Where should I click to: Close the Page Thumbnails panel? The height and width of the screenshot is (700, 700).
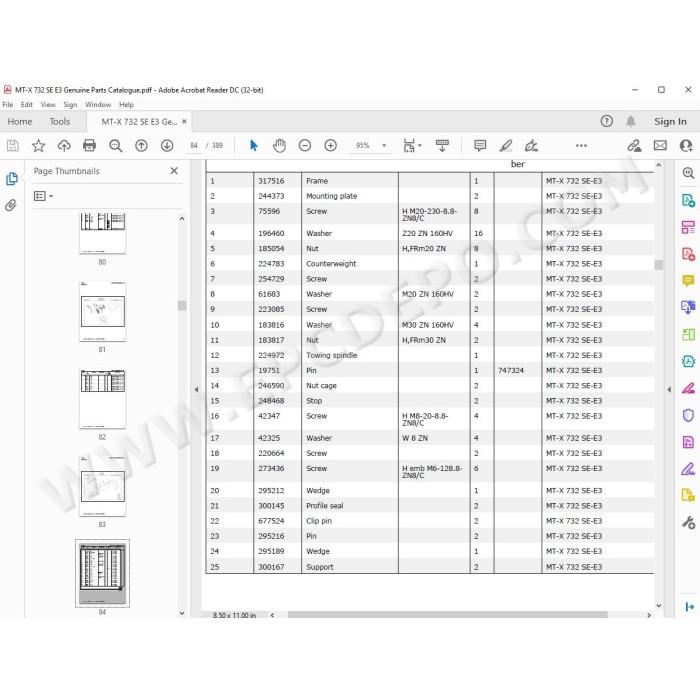[x=174, y=171]
